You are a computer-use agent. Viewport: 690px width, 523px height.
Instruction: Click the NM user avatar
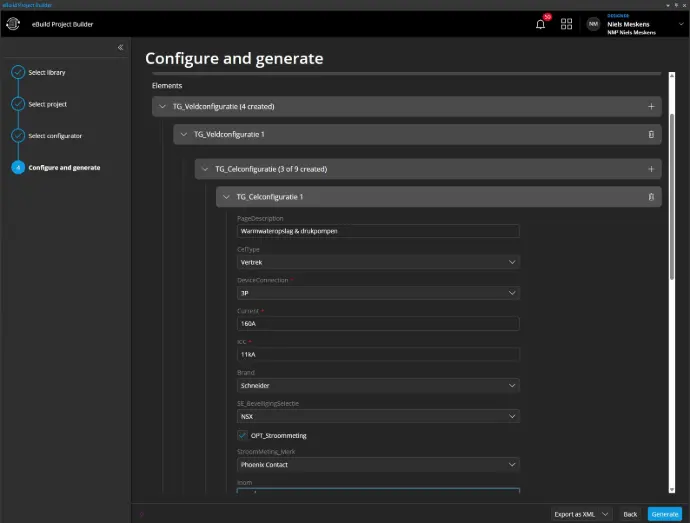pyautogui.click(x=593, y=24)
